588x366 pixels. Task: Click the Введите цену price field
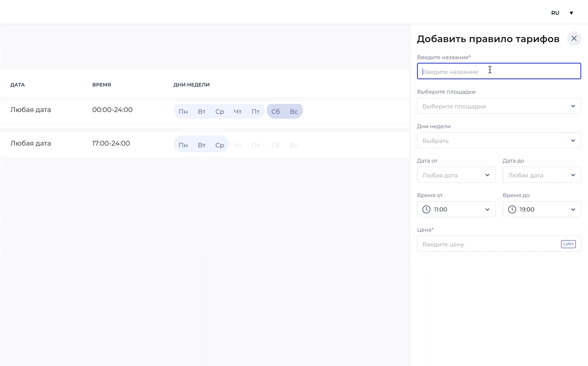499,244
